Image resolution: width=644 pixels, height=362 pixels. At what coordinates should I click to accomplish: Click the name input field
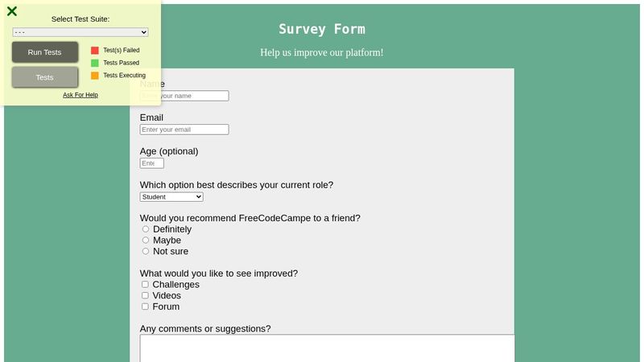[x=193, y=96]
